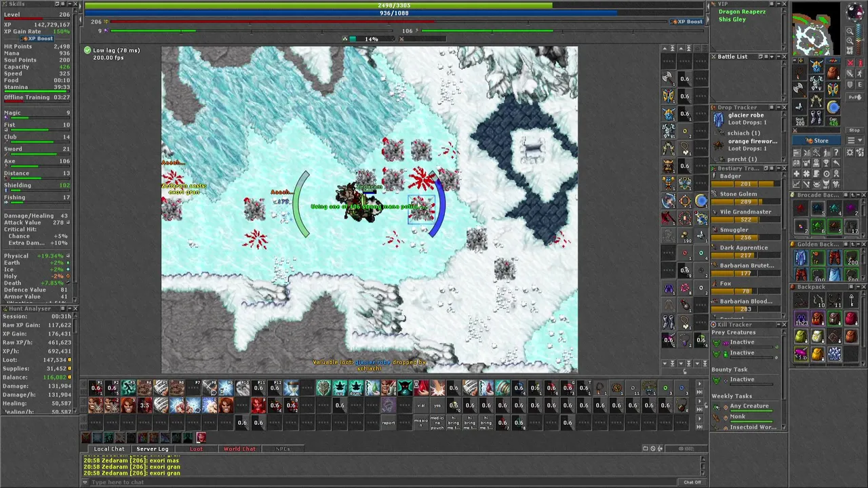The height and width of the screenshot is (488, 868).
Task: Click the action bar lock icon
Action: [707, 405]
